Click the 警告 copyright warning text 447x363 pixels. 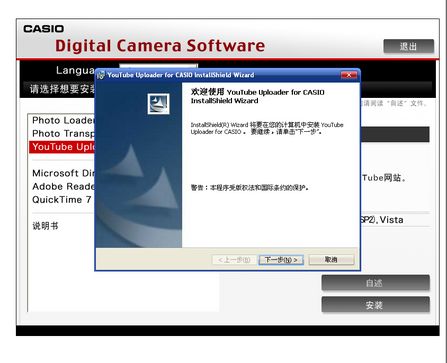249,188
